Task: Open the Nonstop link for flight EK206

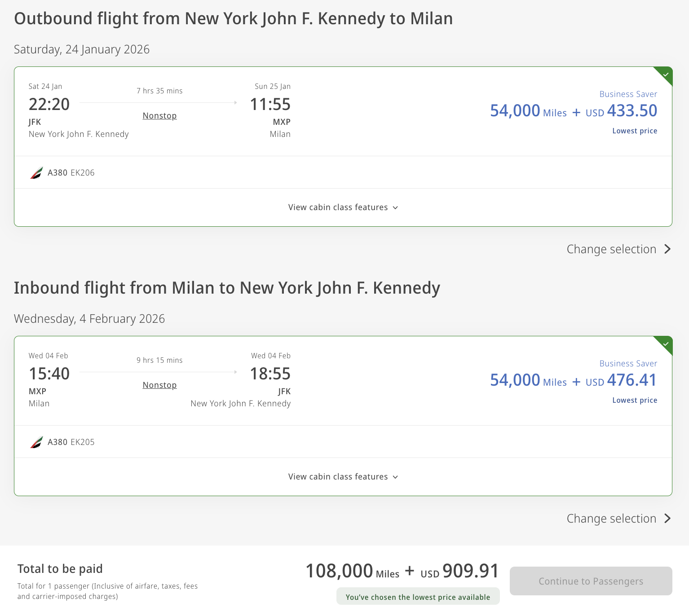Action: coord(159,116)
